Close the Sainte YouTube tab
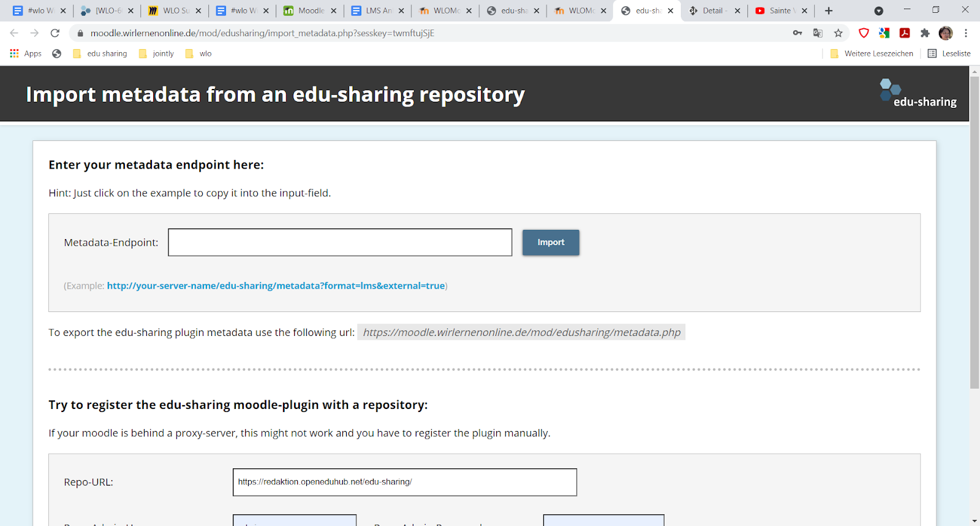This screenshot has height=526, width=980. click(x=804, y=10)
